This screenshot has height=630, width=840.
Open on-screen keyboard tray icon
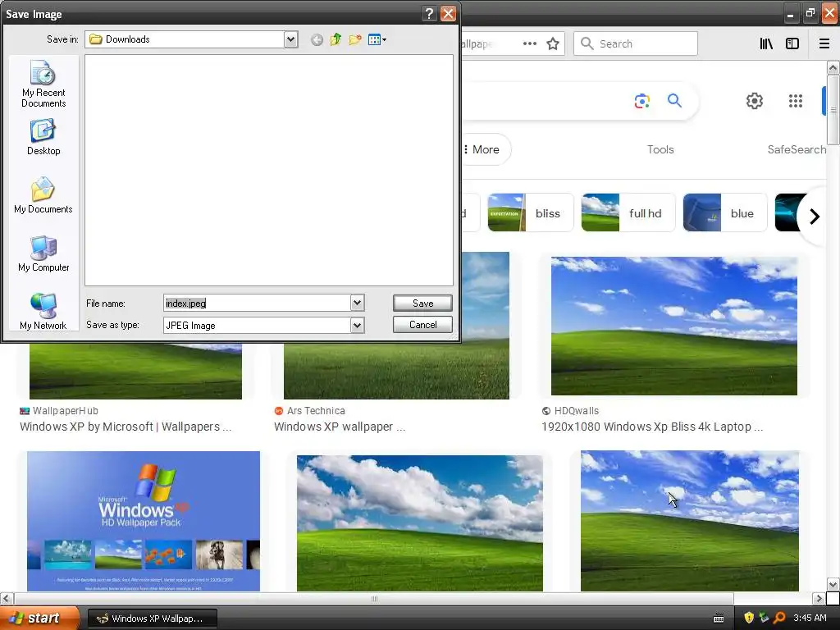(x=719, y=619)
